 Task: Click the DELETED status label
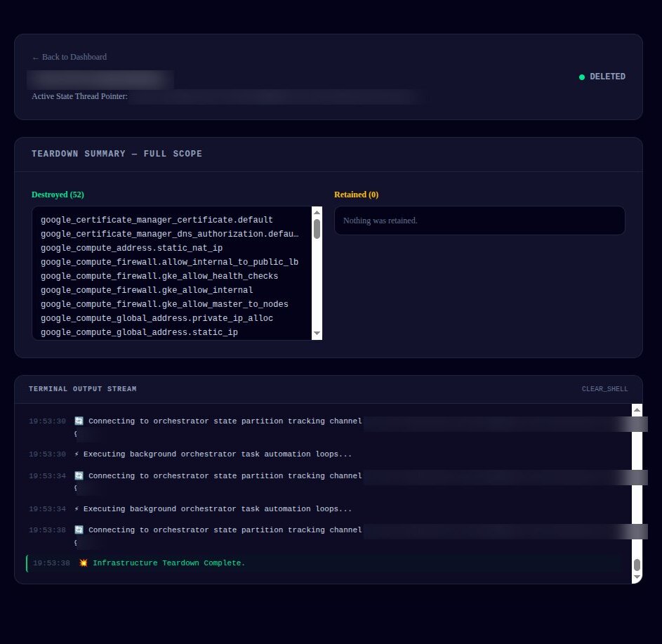[607, 77]
